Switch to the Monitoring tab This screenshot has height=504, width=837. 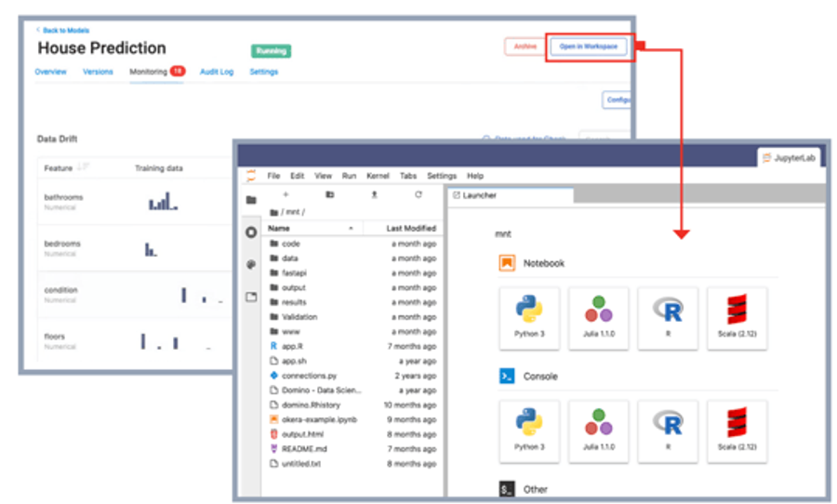coord(157,72)
